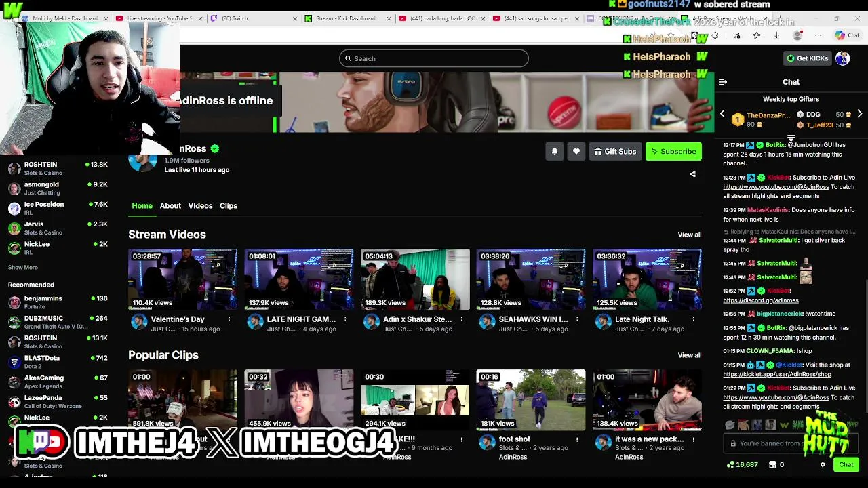Play the 455.9K views clip thumbnail
This screenshot has width=868, height=488.
point(298,400)
